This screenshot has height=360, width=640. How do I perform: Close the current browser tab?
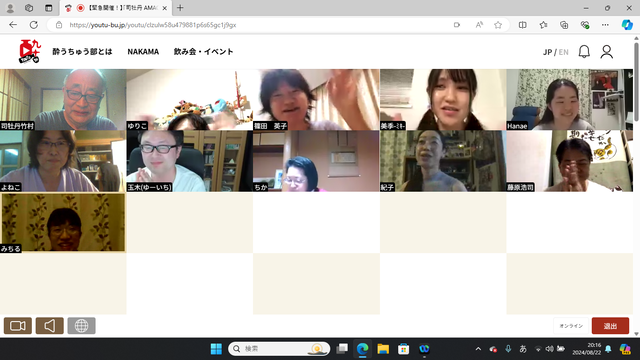[164, 8]
